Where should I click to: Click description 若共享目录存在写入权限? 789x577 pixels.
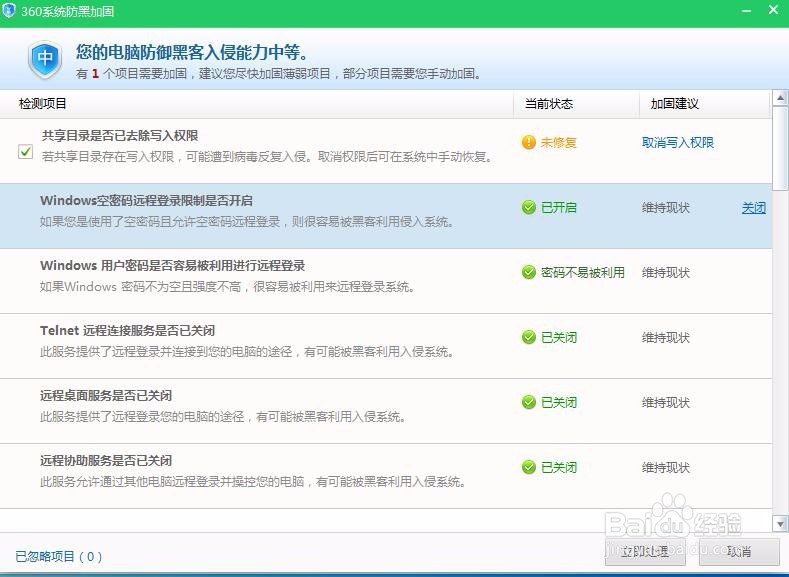(267, 156)
